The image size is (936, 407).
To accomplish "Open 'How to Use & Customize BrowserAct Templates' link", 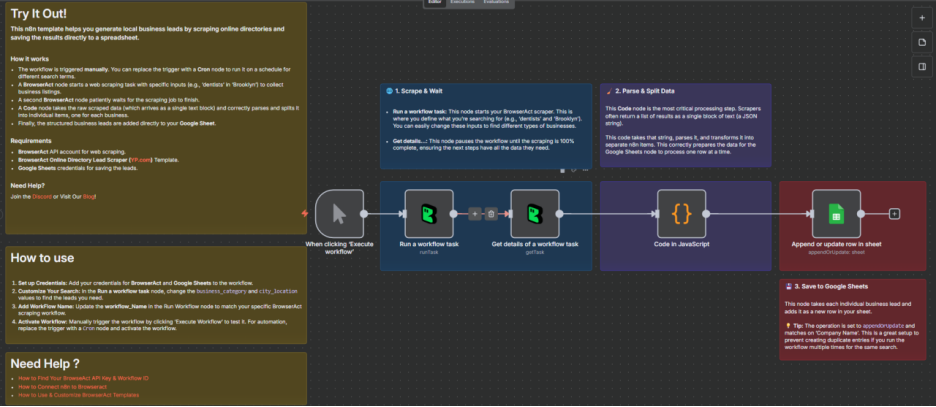I will (76, 395).
